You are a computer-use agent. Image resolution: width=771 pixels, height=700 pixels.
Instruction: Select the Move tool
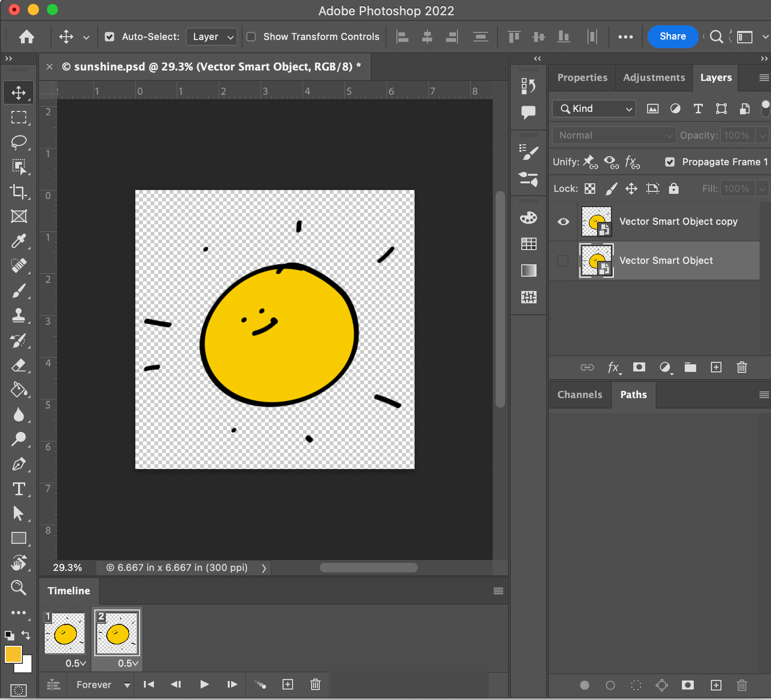pyautogui.click(x=19, y=92)
